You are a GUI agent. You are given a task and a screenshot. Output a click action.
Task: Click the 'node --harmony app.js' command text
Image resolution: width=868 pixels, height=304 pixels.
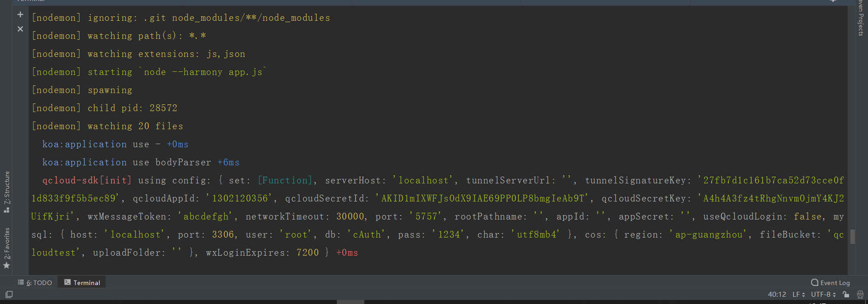coord(203,72)
